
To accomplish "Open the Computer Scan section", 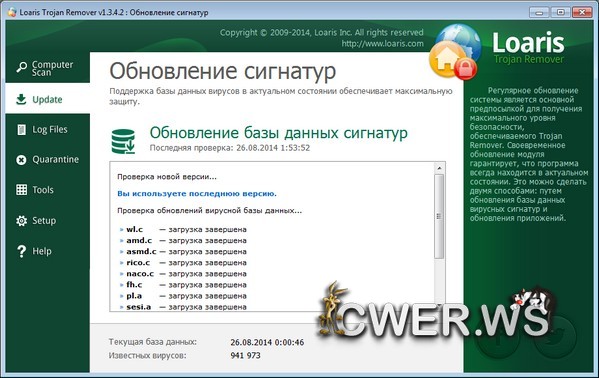I will (48, 67).
